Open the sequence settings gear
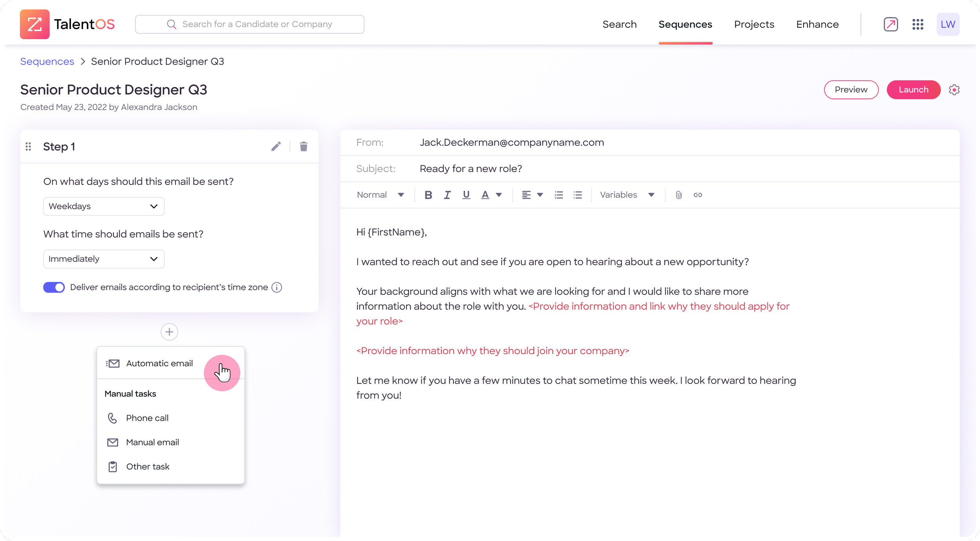 (x=954, y=90)
